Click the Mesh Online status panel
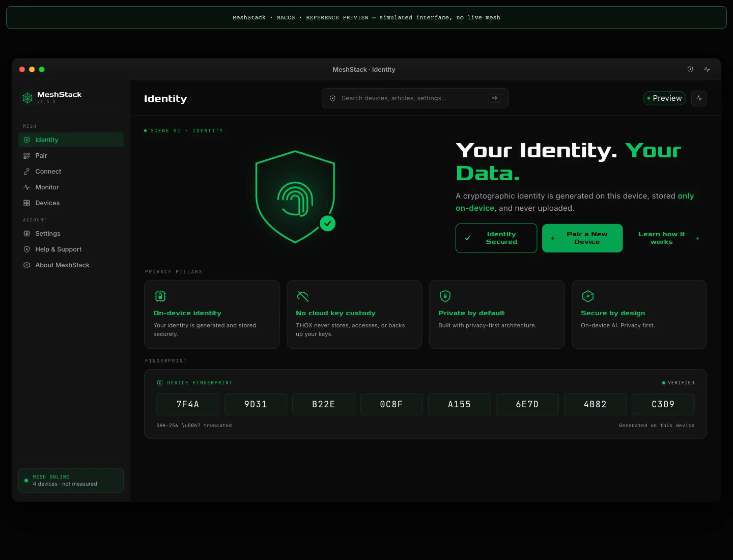This screenshot has height=560, width=733. [71, 481]
